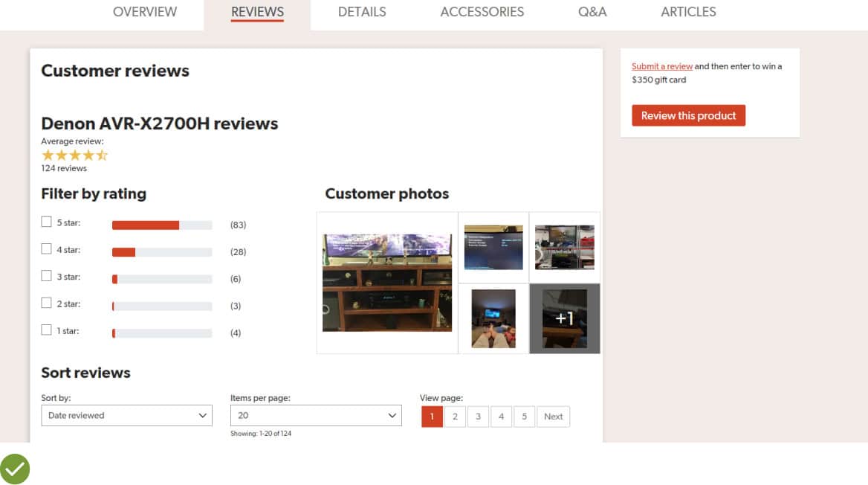The image size is (868, 485).
Task: Open the Sort by Date reviewed dropdown
Action: point(126,416)
